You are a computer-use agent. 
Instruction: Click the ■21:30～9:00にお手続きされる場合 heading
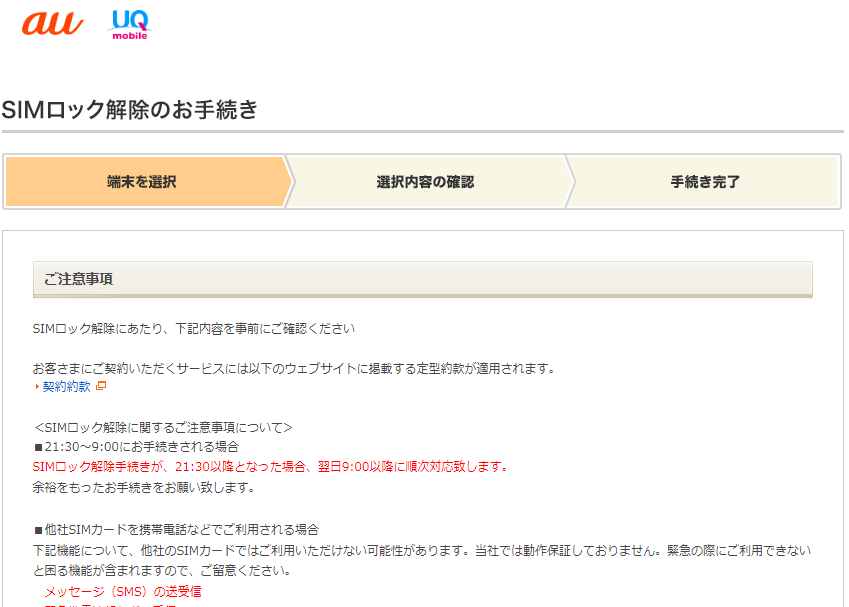pyautogui.click(x=136, y=446)
